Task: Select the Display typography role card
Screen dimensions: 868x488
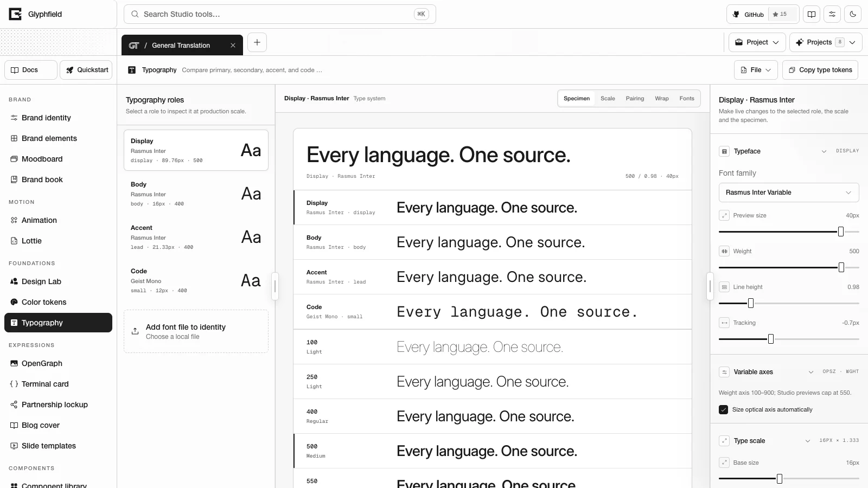Action: pyautogui.click(x=196, y=150)
